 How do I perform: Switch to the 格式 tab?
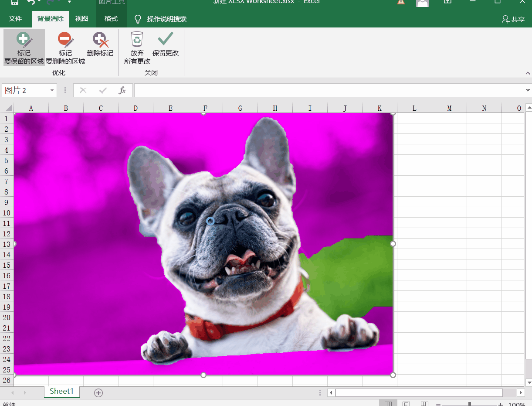pyautogui.click(x=111, y=19)
